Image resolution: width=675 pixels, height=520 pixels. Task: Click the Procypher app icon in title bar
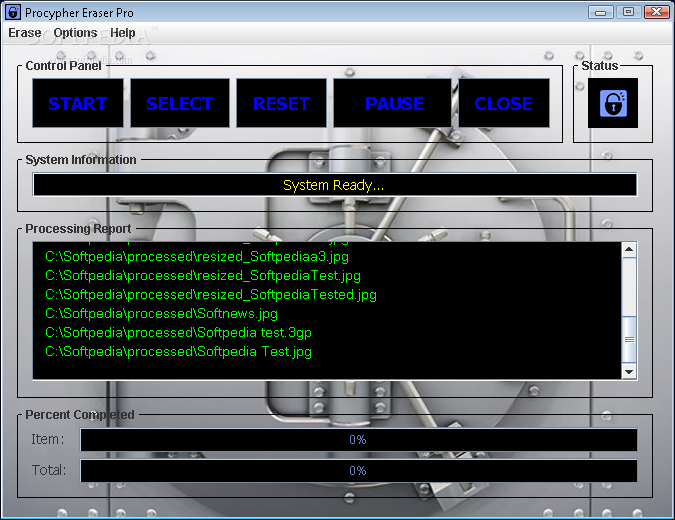click(13, 12)
